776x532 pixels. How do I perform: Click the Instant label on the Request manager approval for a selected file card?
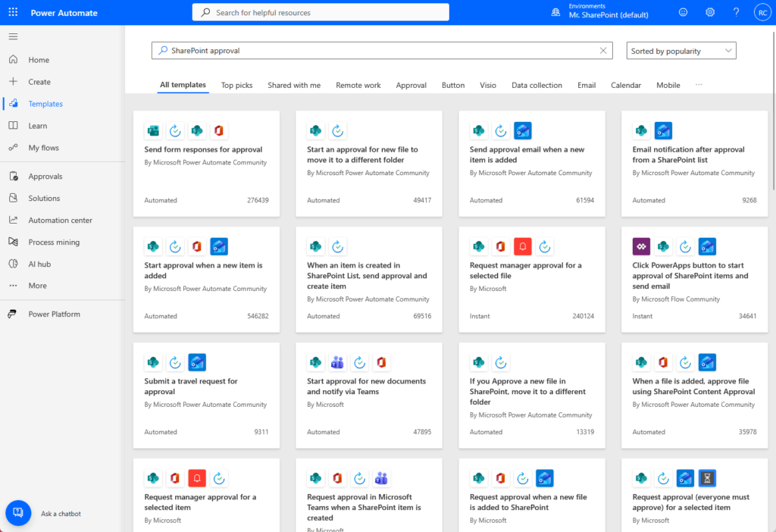tap(480, 316)
